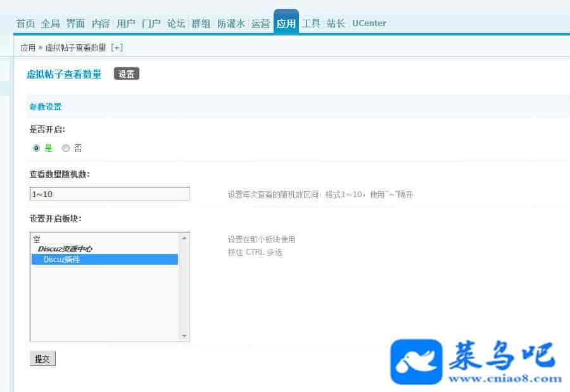Open the 论坛 navigation tab
This screenshot has width=570, height=392.
[176, 23]
